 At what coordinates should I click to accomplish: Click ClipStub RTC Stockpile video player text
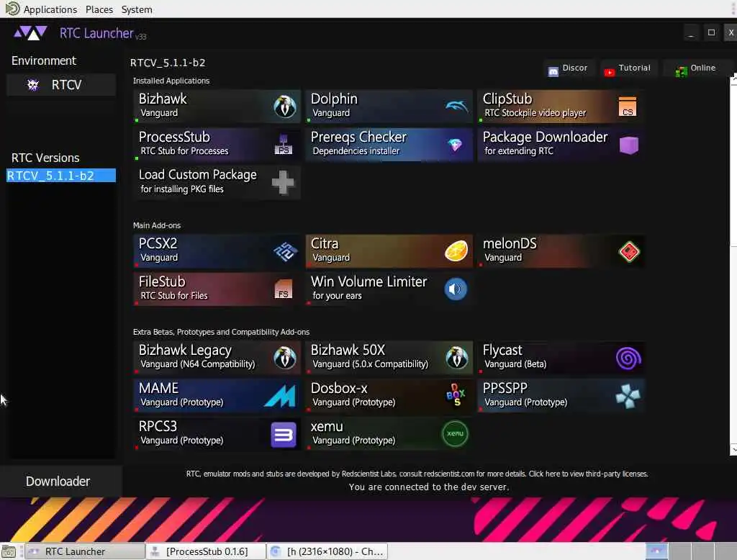(x=535, y=113)
